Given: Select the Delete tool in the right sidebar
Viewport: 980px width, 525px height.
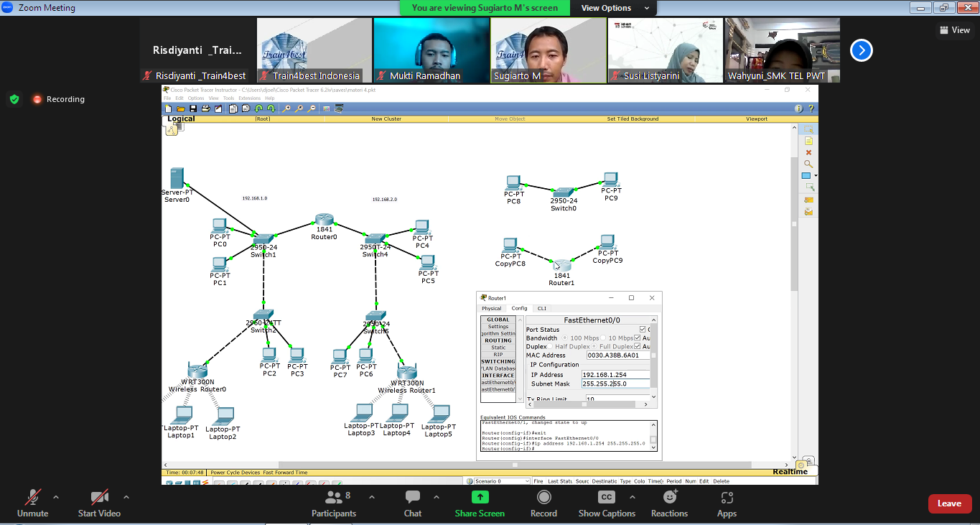Looking at the screenshot, I should tap(808, 152).
